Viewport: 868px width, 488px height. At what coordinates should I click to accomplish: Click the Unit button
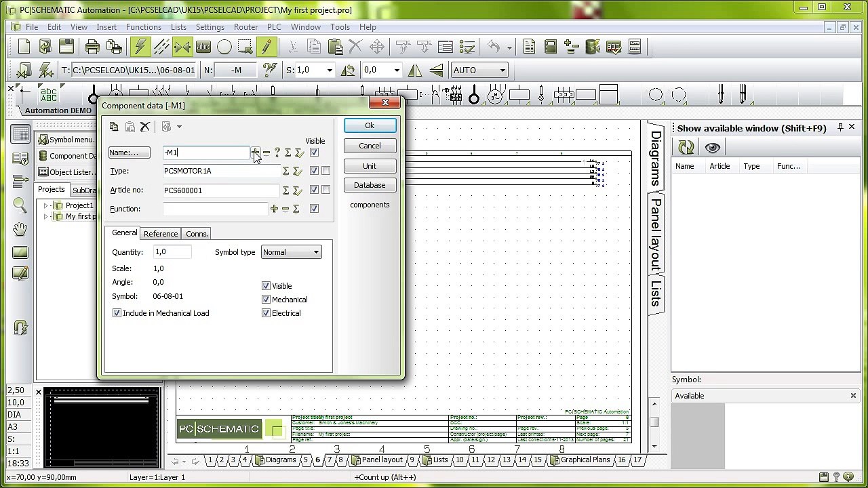[370, 166]
